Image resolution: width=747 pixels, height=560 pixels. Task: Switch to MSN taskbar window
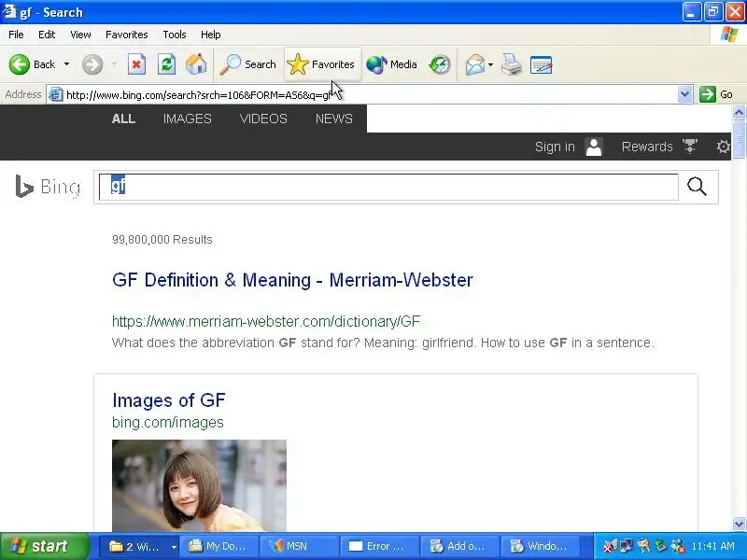click(300, 546)
